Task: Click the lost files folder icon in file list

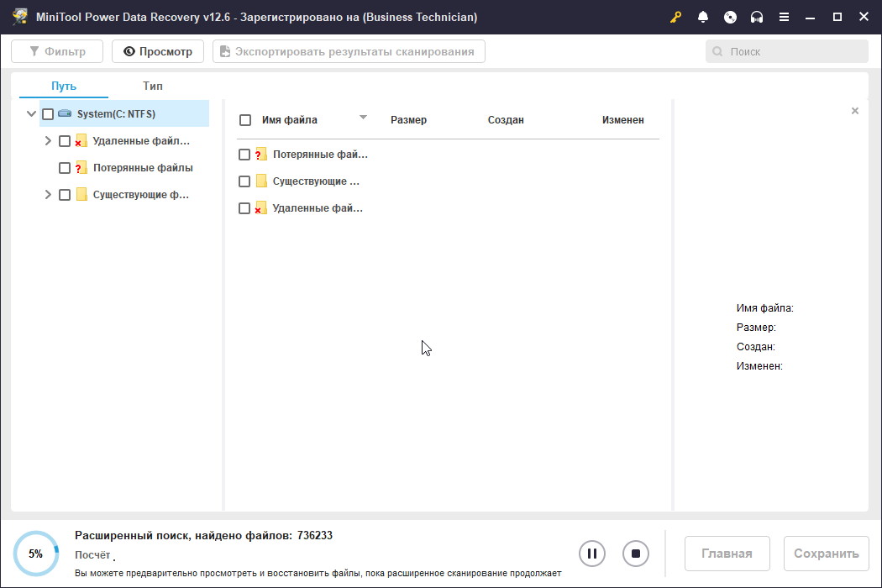Action: click(260, 155)
